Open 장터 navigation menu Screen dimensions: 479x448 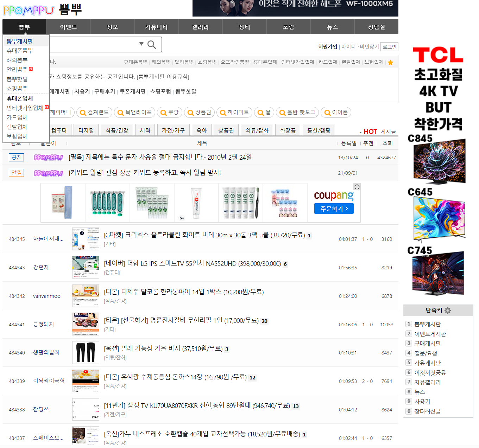pos(244,27)
